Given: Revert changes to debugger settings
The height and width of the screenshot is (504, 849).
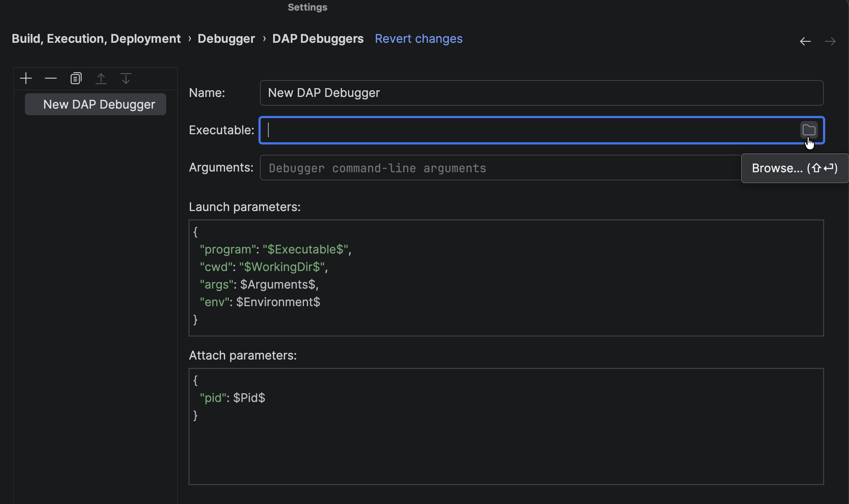Looking at the screenshot, I should (x=418, y=38).
